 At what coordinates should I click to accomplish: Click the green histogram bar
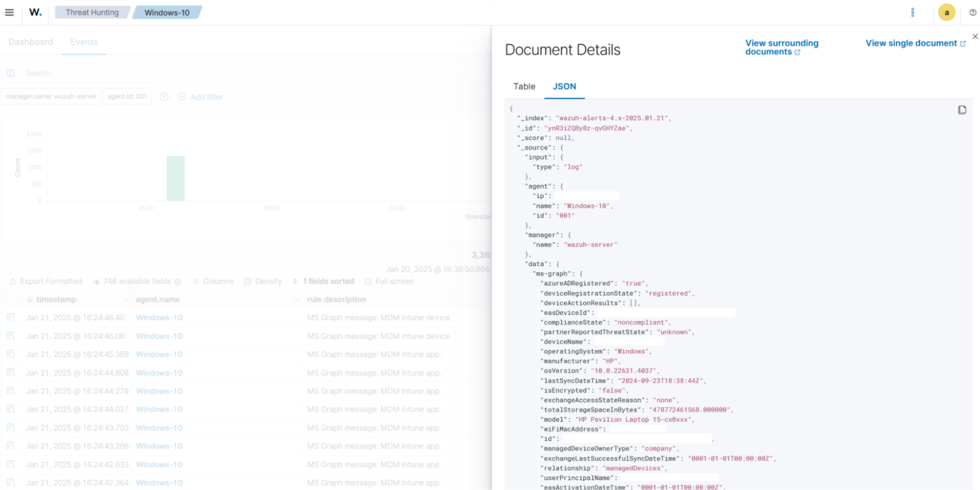(176, 179)
